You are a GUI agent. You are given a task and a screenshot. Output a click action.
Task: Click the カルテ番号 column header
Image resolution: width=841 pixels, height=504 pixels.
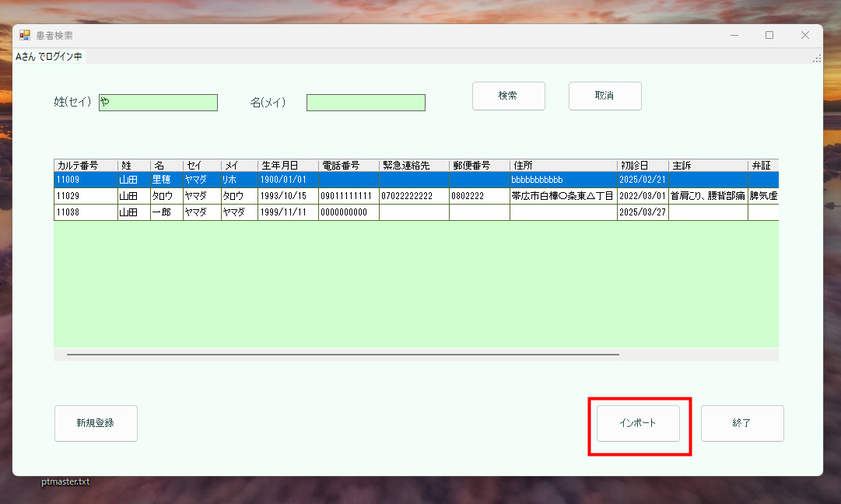click(80, 165)
